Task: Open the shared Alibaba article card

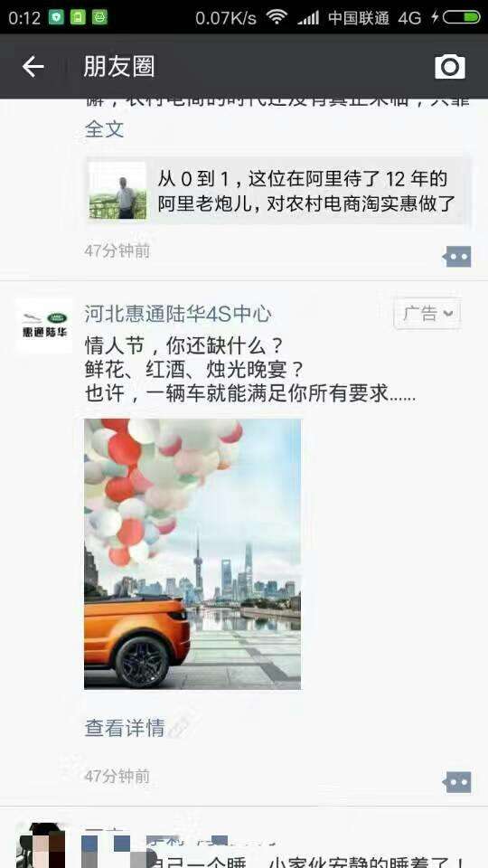Action: (277, 191)
